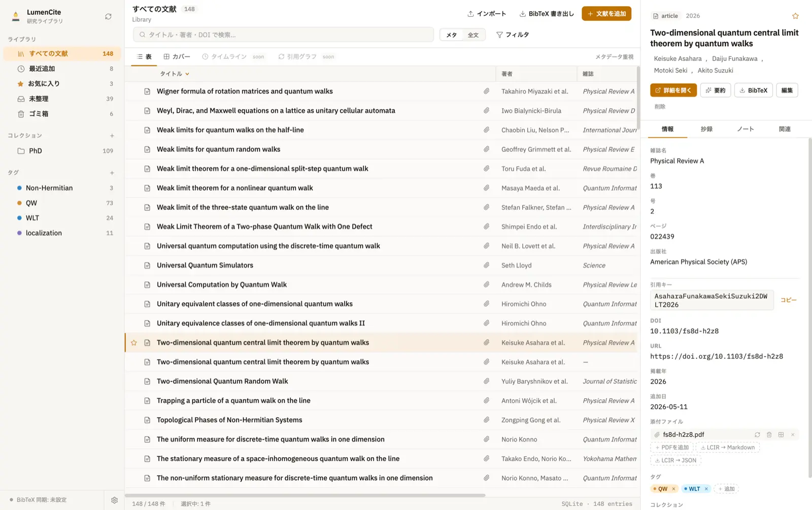Select the 引用グラフ tab

pos(306,57)
